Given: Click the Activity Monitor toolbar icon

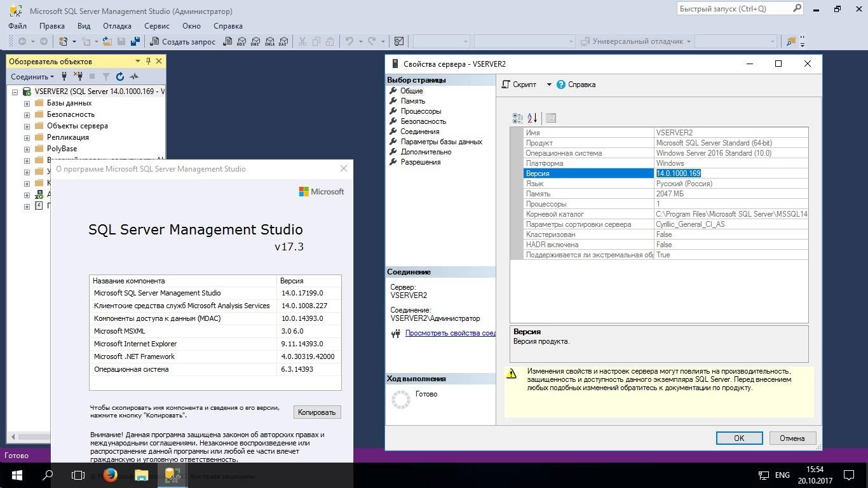Looking at the screenshot, I should [399, 41].
